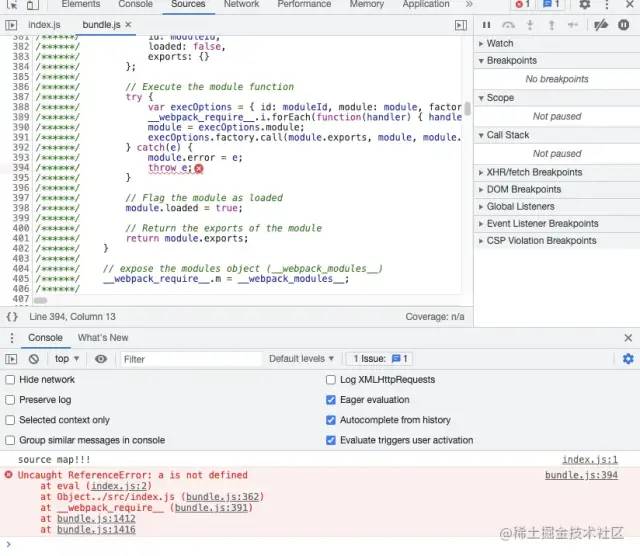
Task: Activate the inspect element picker icon
Action: click(x=12, y=4)
